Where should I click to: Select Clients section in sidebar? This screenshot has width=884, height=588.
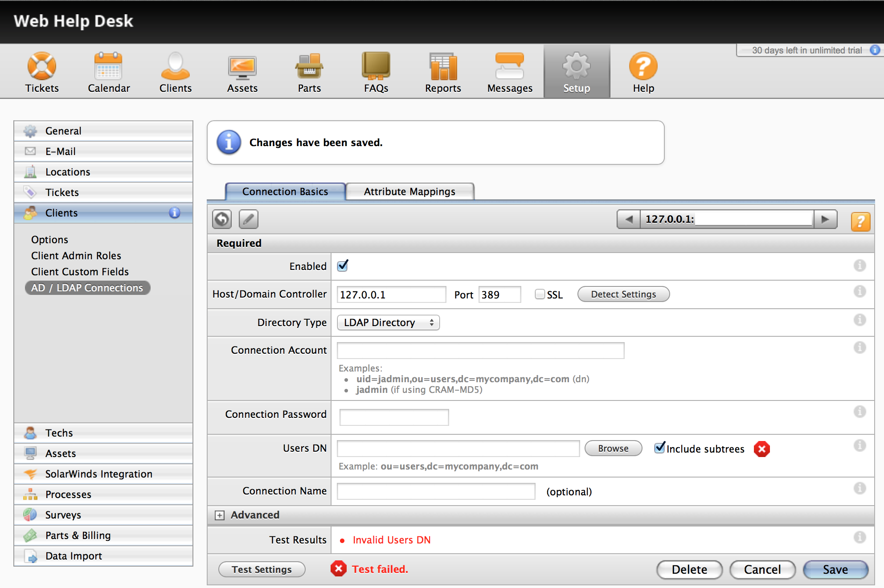[103, 213]
